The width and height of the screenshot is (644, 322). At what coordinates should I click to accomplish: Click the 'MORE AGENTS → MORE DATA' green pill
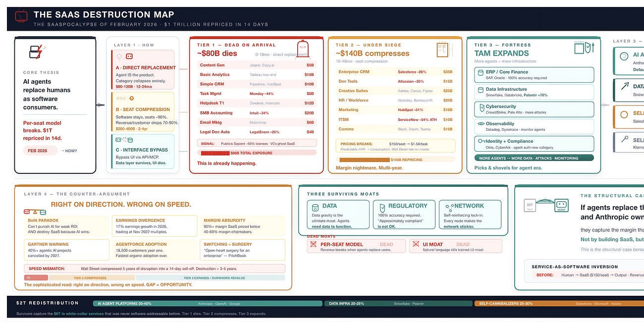pos(534,158)
